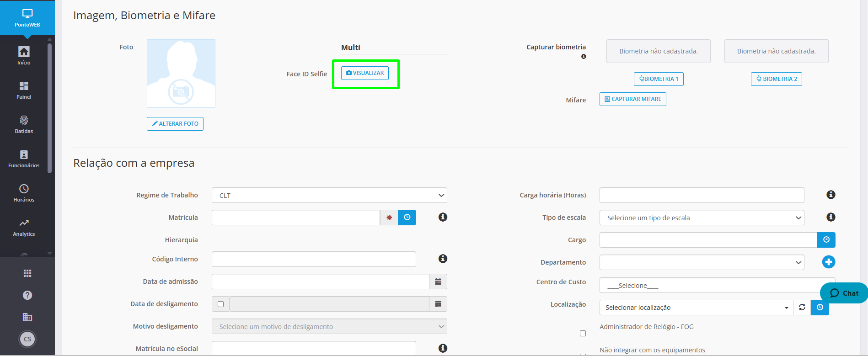Click the Biometria não cadastrada box above BIOMETRIA 2

click(x=777, y=51)
